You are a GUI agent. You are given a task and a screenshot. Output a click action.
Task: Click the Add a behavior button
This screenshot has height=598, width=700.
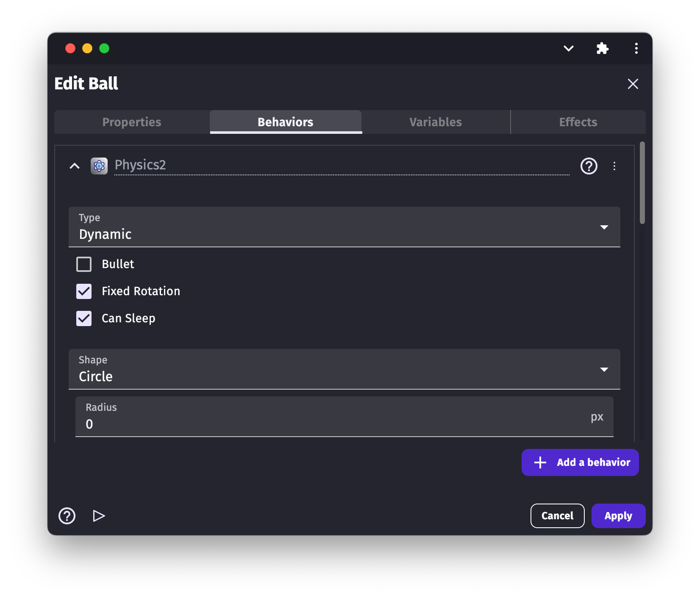pos(580,462)
